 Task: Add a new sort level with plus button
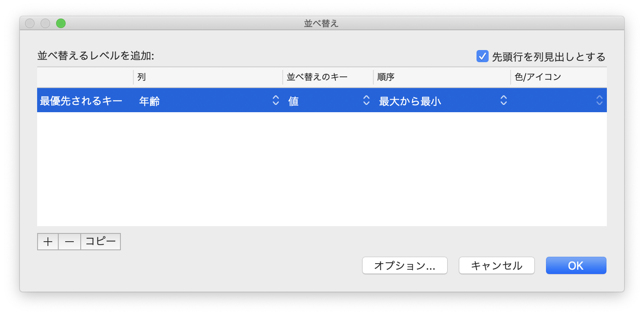[48, 242]
